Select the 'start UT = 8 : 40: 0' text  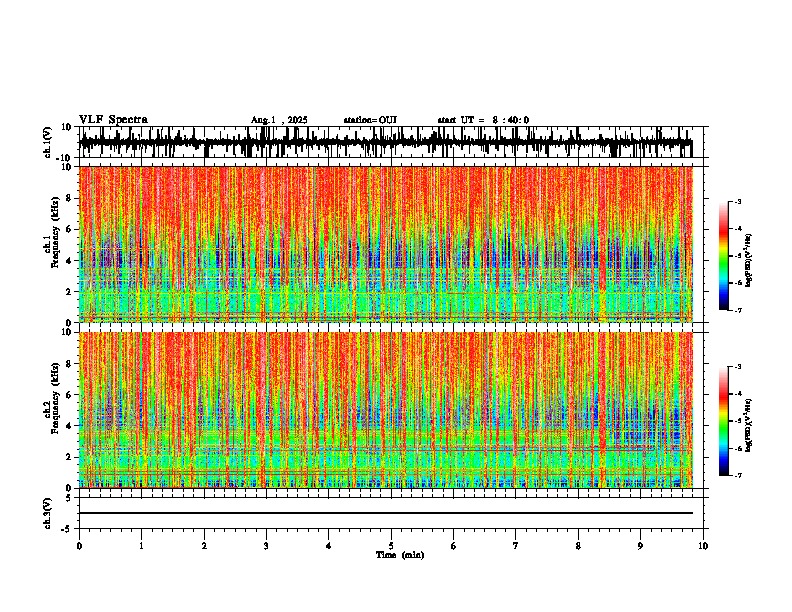(483, 120)
